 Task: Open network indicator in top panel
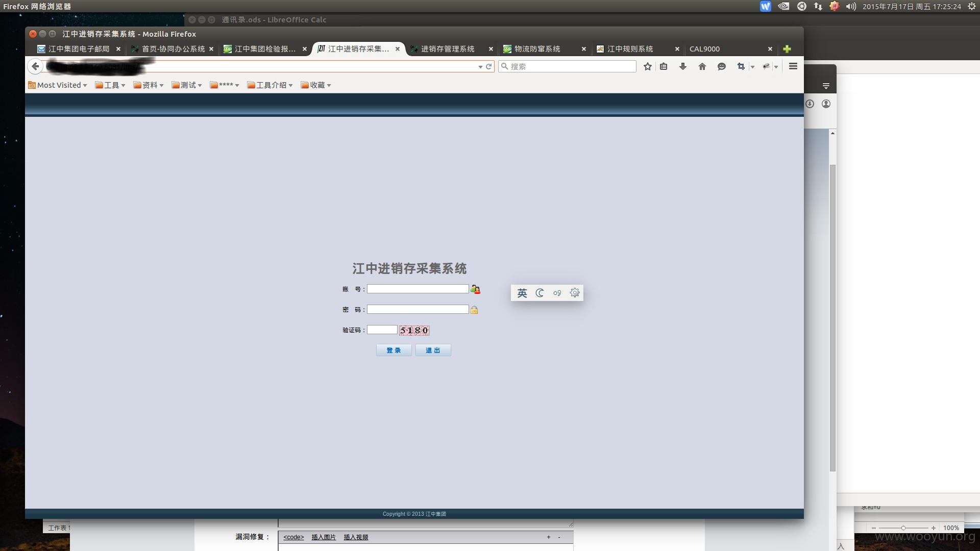click(x=818, y=6)
